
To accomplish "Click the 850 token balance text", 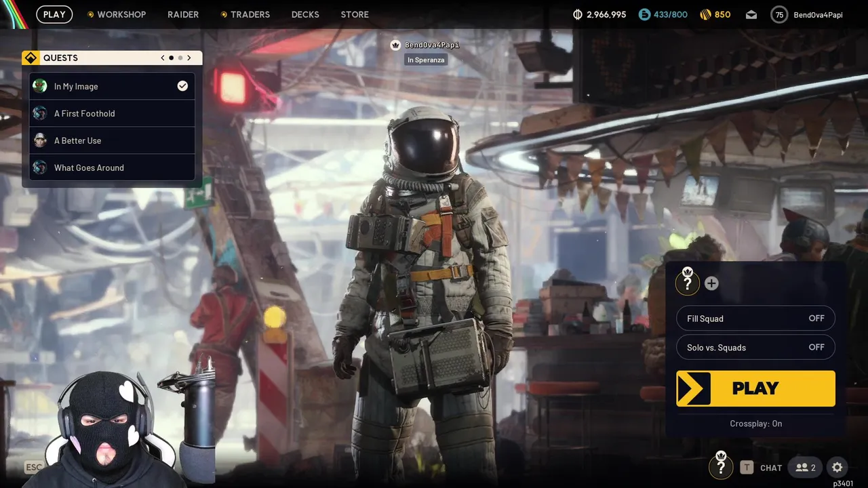I will (x=723, y=14).
